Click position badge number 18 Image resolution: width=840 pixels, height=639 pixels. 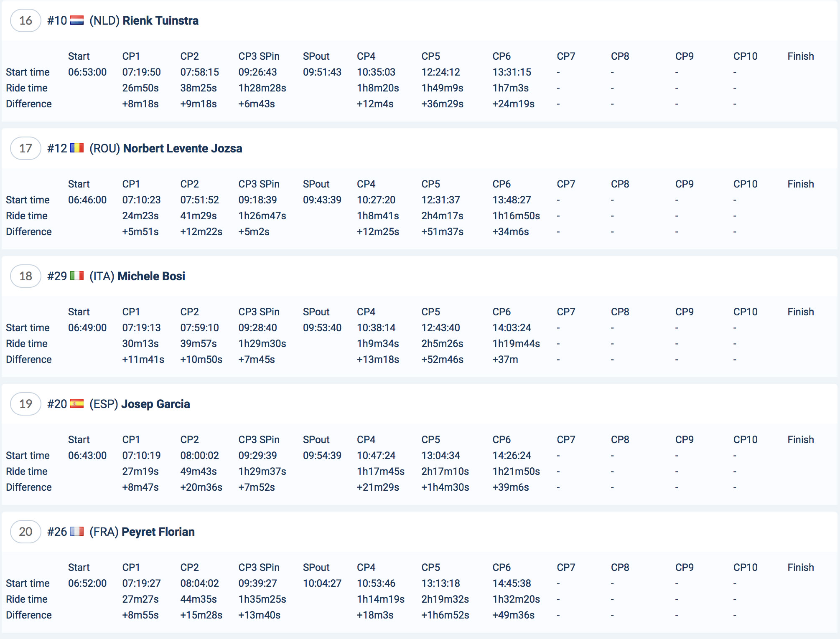pos(25,276)
